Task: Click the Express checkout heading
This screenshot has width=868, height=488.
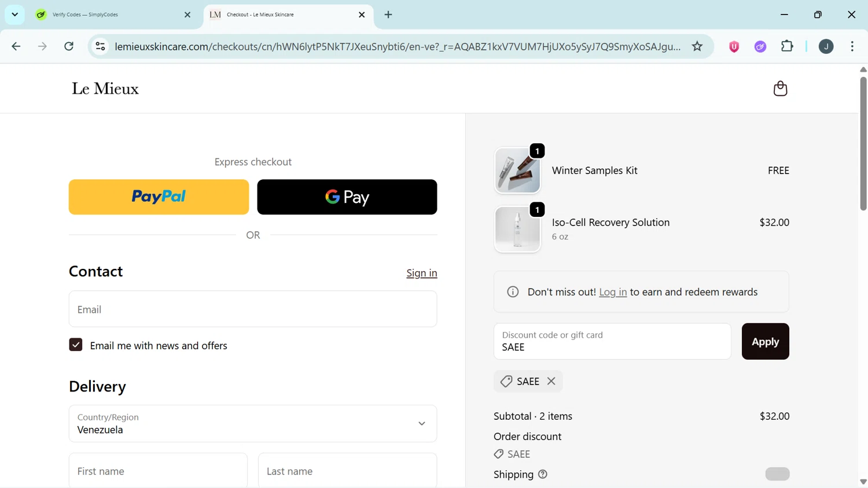Action: coord(253,162)
